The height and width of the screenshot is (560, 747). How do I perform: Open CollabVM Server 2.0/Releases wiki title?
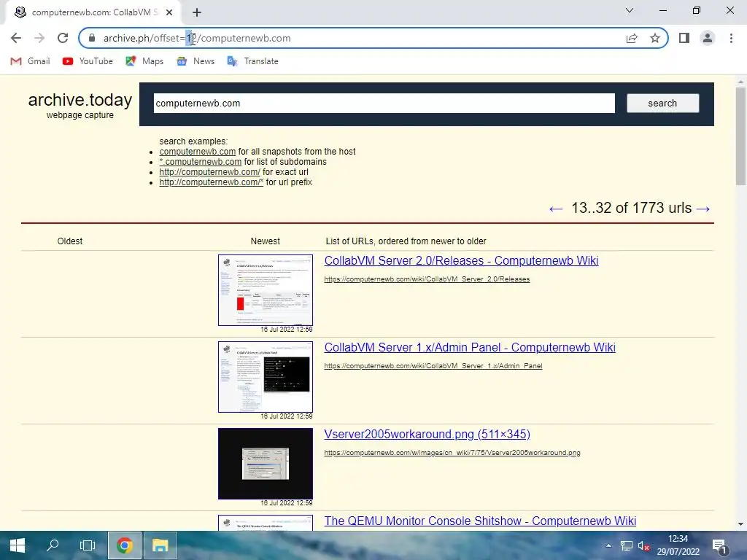point(461,261)
